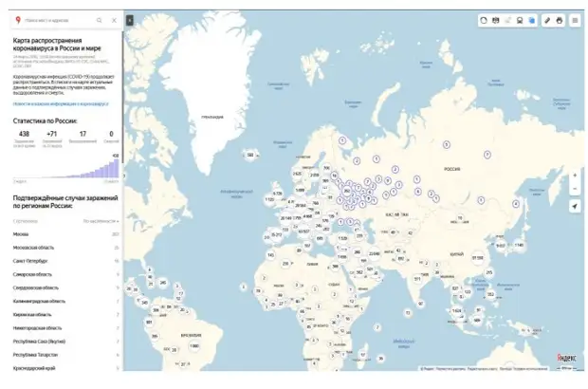The height and width of the screenshot is (389, 588).
Task: Click the print map icon
Action: (x=559, y=19)
